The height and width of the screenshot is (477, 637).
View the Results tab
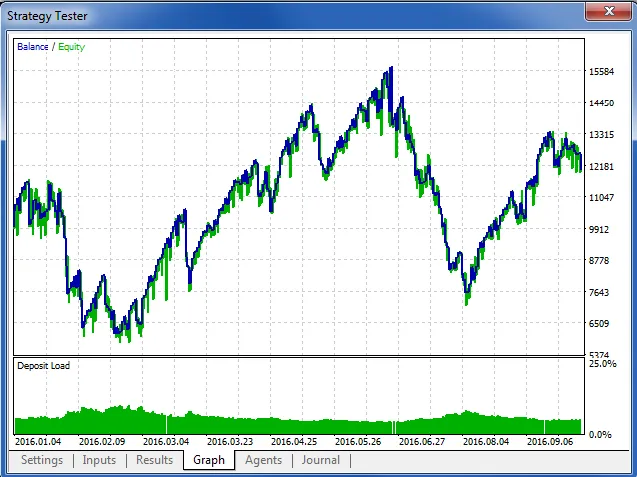pos(154,460)
